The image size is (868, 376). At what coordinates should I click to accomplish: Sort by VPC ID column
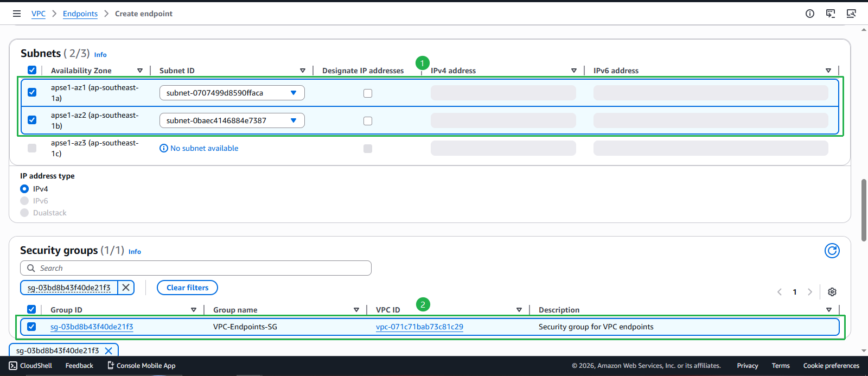519,310
